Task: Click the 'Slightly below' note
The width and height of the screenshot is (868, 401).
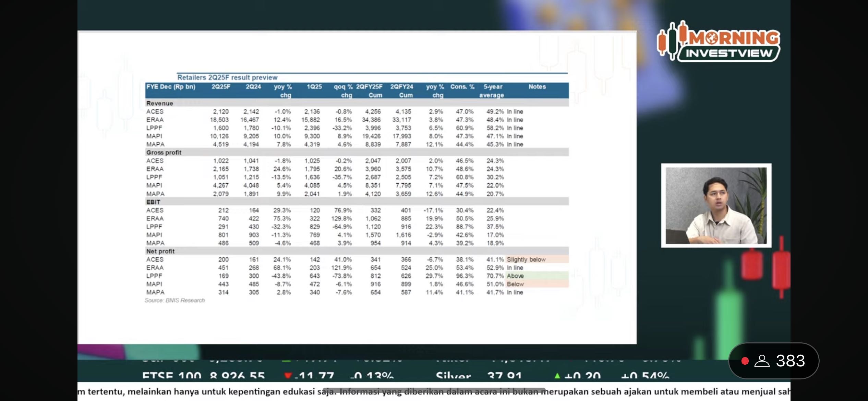Action: pos(526,259)
